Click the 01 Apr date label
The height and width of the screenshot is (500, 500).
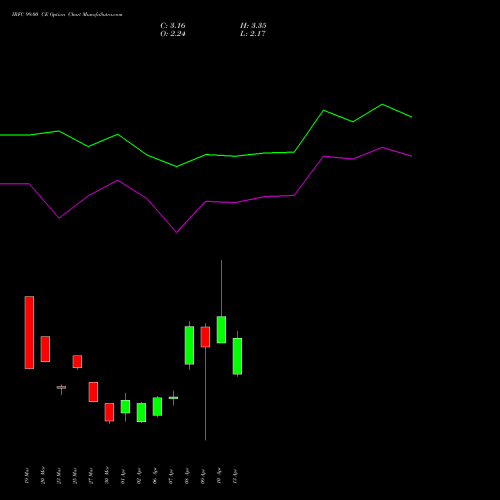[123, 476]
